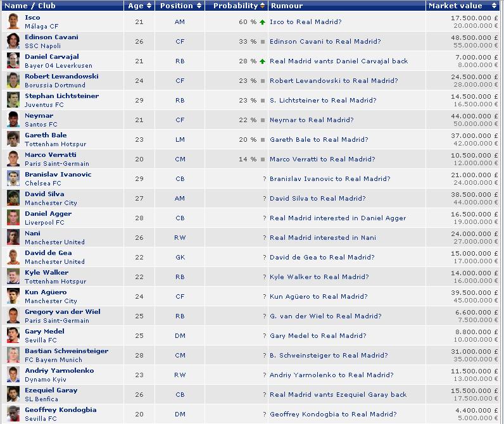Viewport: 504px width, 424px height.
Task: Click the green up arrow beside Carvajal's 28 %
Action: tap(262, 61)
